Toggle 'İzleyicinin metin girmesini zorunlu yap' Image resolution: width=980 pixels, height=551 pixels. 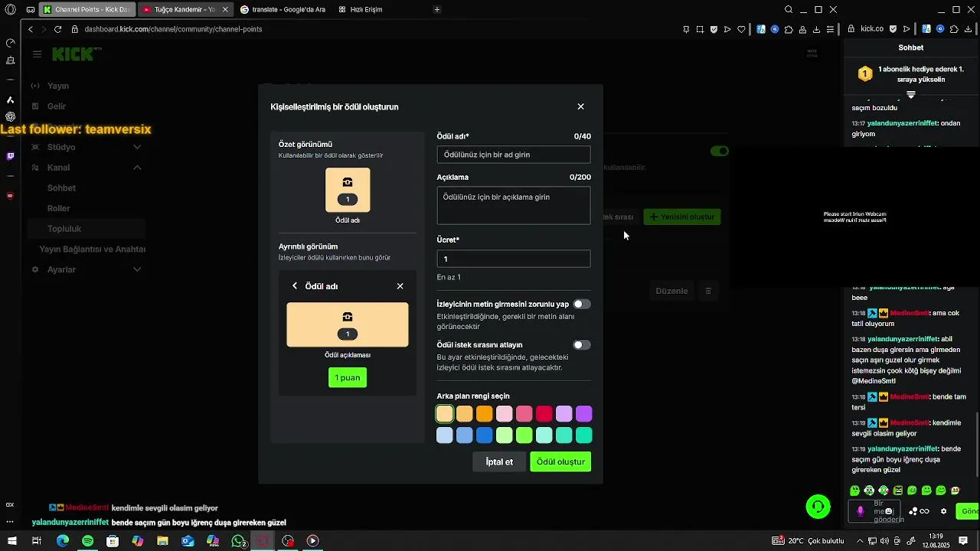point(582,304)
